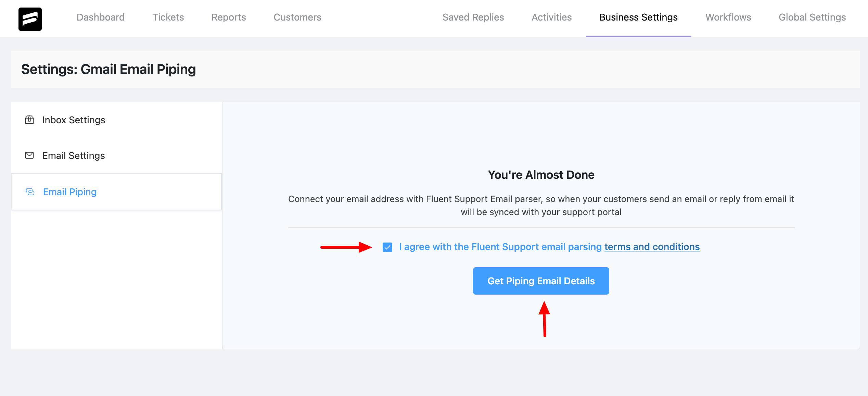Click the Inbox Settings icon

(x=29, y=120)
